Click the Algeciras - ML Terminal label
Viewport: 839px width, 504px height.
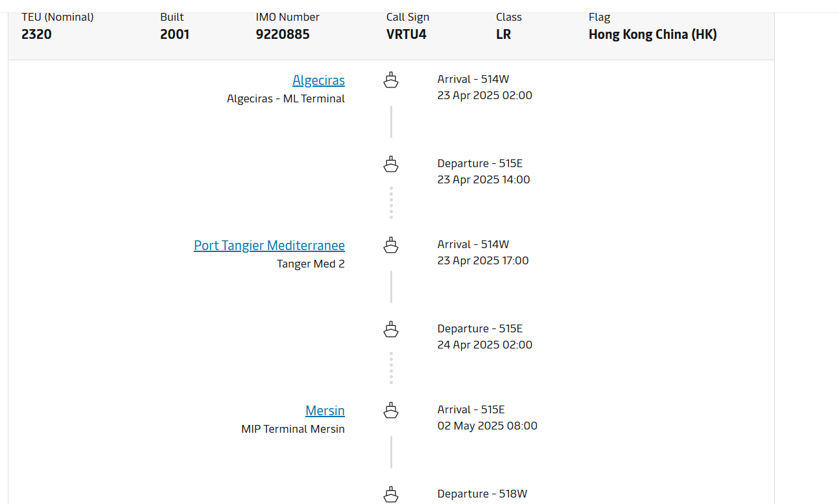coord(286,99)
